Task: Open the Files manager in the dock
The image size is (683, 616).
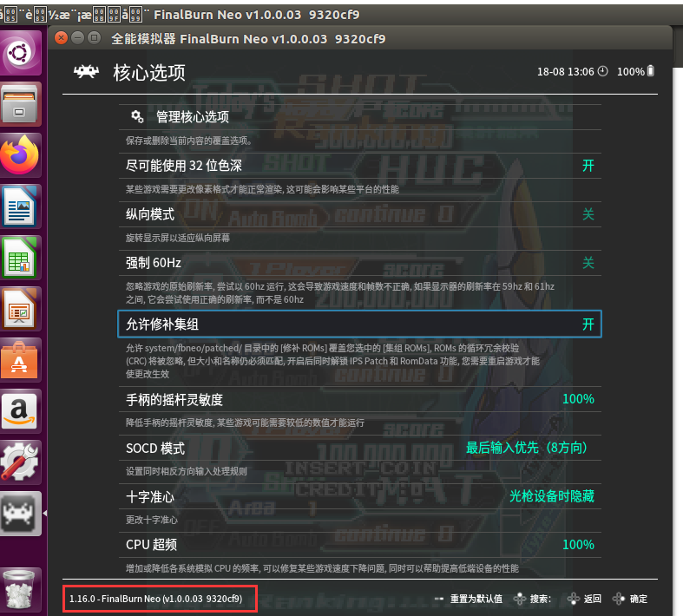Action: (19, 104)
